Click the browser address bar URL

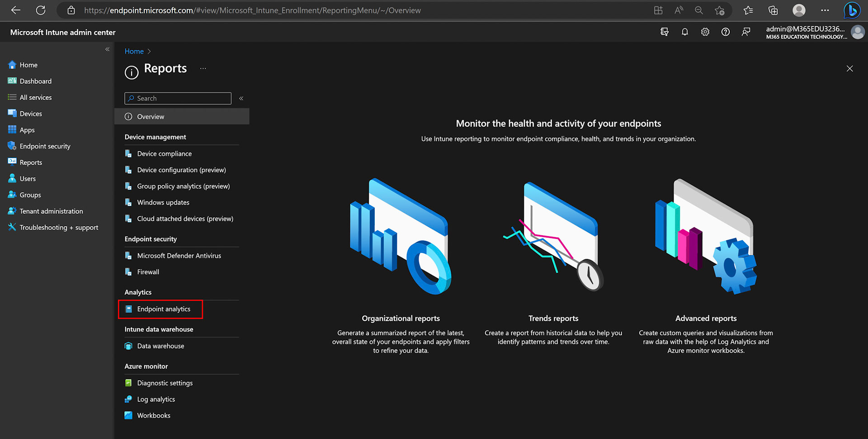click(252, 10)
